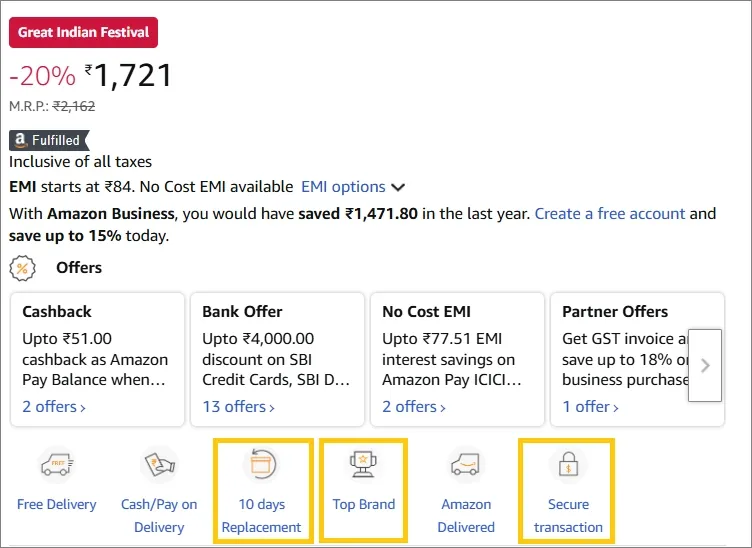Click the Amazon Fulfilled badge
This screenshot has height=548, width=752.
coord(48,140)
